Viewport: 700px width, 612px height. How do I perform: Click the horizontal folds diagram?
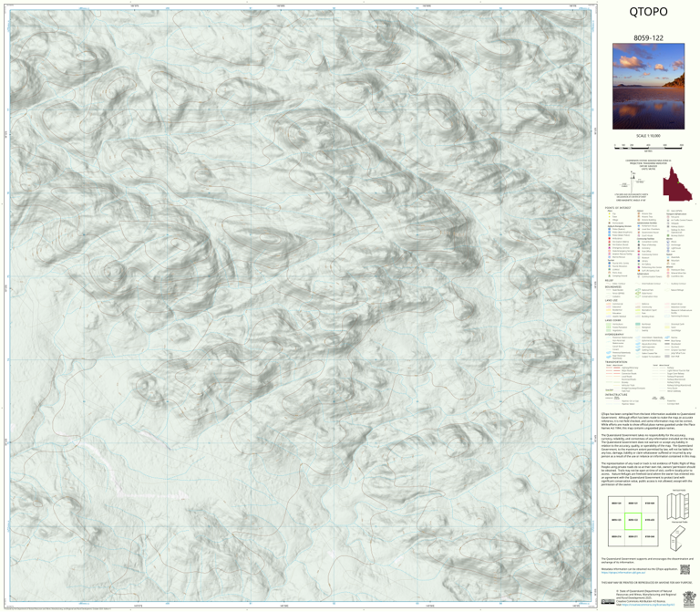coord(678,506)
